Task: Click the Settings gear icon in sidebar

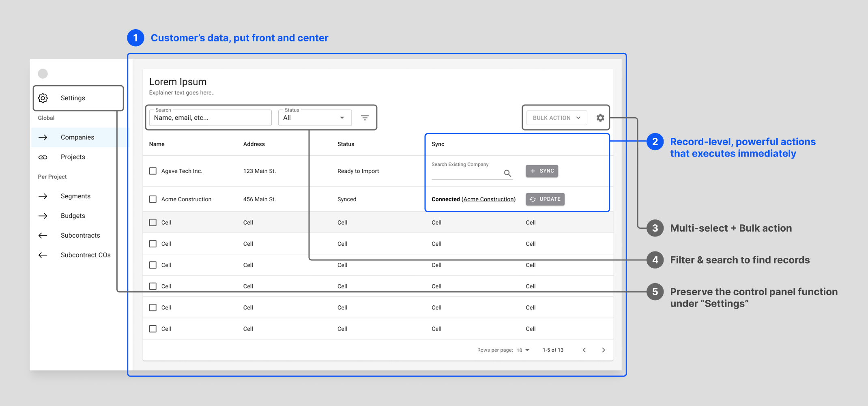Action: 43,98
